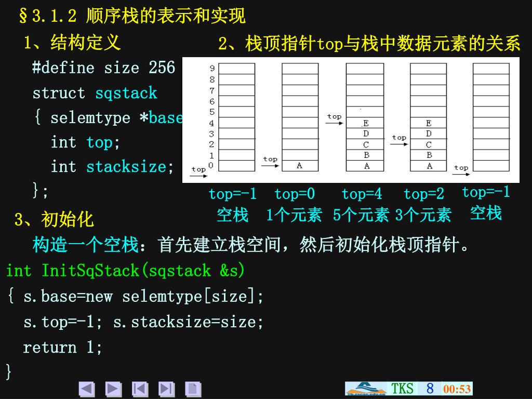Image resolution: width=532 pixels, height=399 pixels.
Task: Select the heading 3、初始化
Action: click(54, 219)
